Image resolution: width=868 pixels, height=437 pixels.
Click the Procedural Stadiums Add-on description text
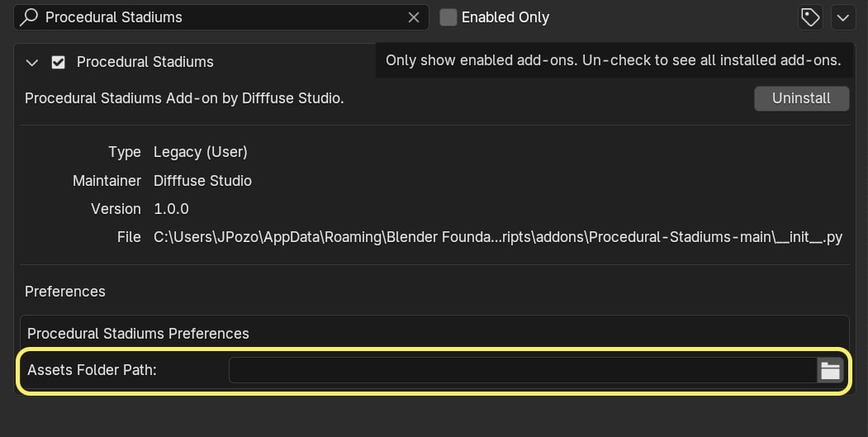pos(184,98)
